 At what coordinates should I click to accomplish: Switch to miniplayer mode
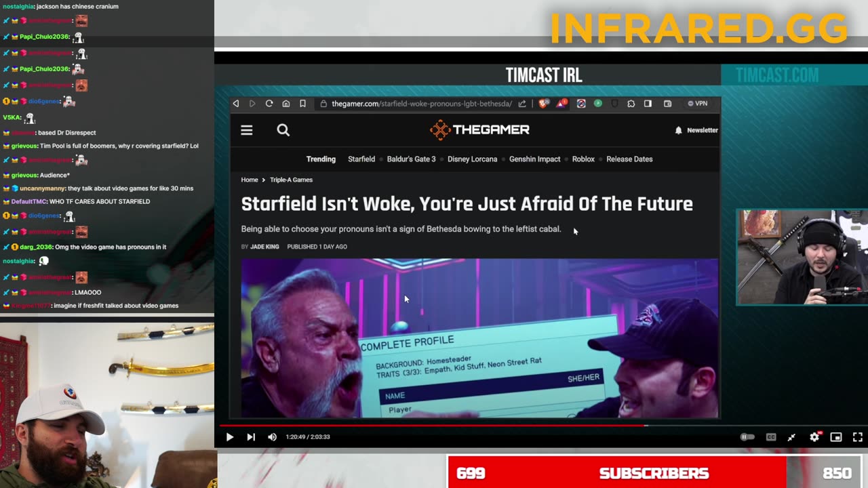(836, 437)
